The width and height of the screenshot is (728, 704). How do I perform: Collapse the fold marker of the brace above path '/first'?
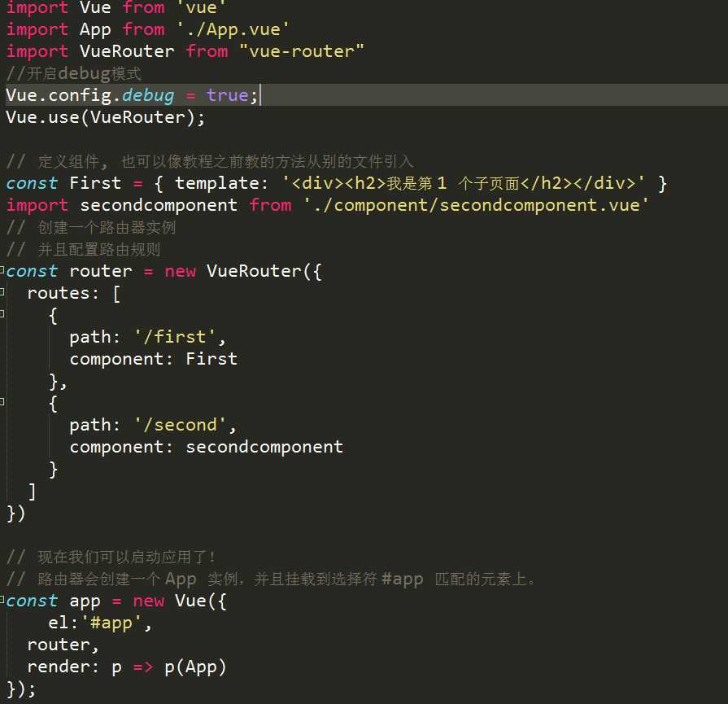pos(2,313)
